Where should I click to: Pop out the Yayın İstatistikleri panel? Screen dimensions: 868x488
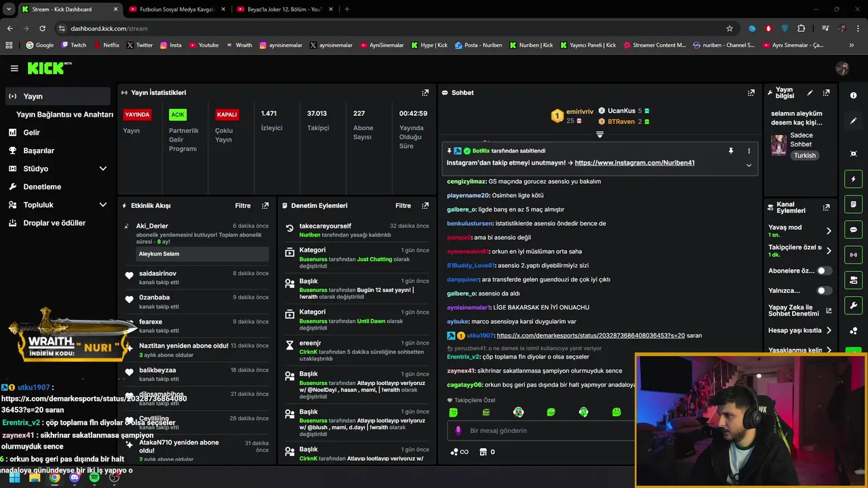(x=425, y=93)
